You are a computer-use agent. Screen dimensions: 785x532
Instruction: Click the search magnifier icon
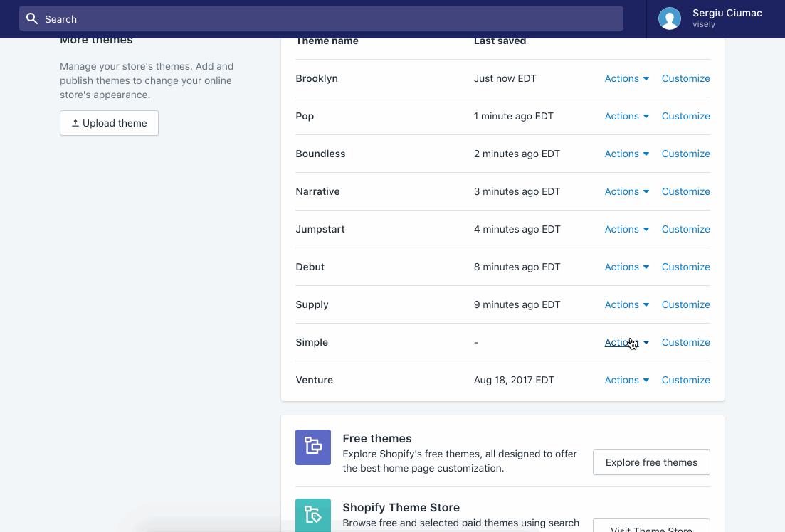(31, 19)
